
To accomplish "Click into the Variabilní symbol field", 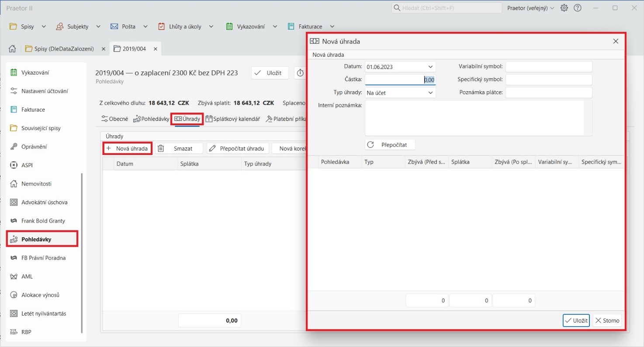I will point(548,67).
